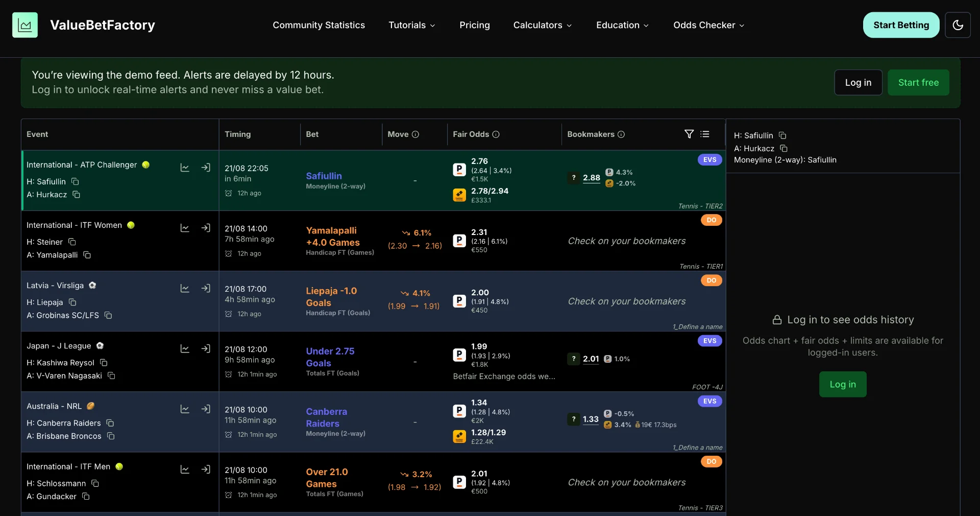
Task: Open the list view options icon
Action: 705,134
